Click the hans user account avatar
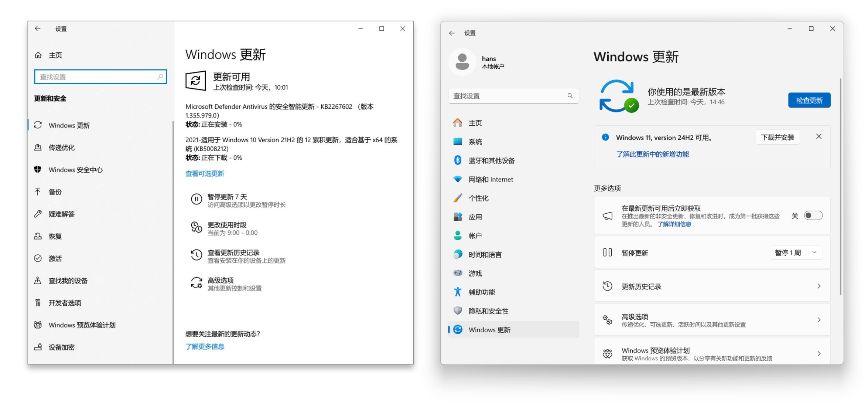This screenshot has height=404, width=868. [462, 62]
